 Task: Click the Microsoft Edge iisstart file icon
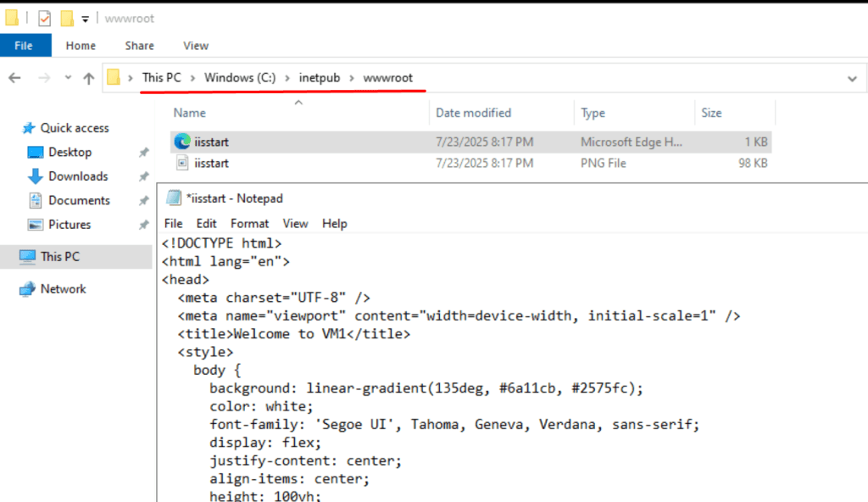click(182, 142)
